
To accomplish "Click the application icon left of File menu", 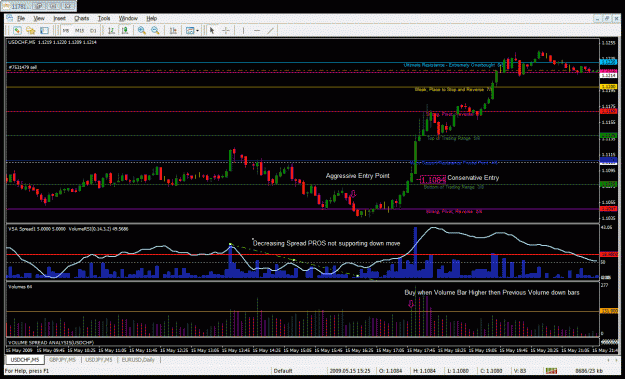I will coord(10,18).
